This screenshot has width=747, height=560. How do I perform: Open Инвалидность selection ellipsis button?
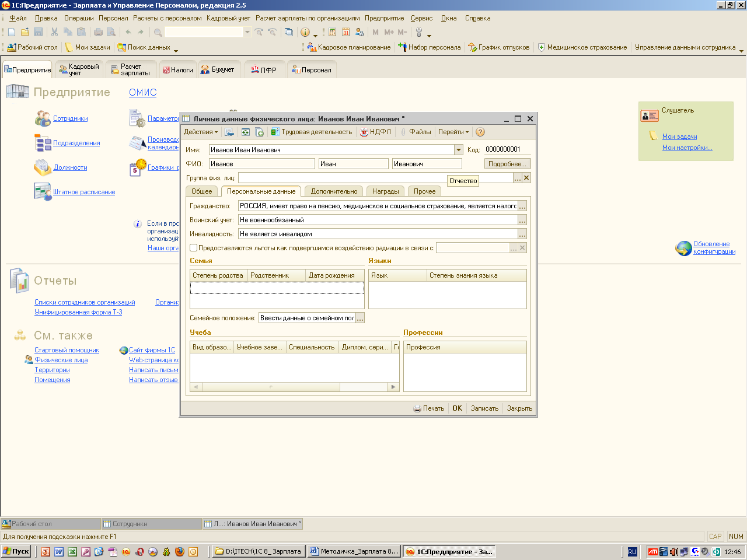click(522, 234)
